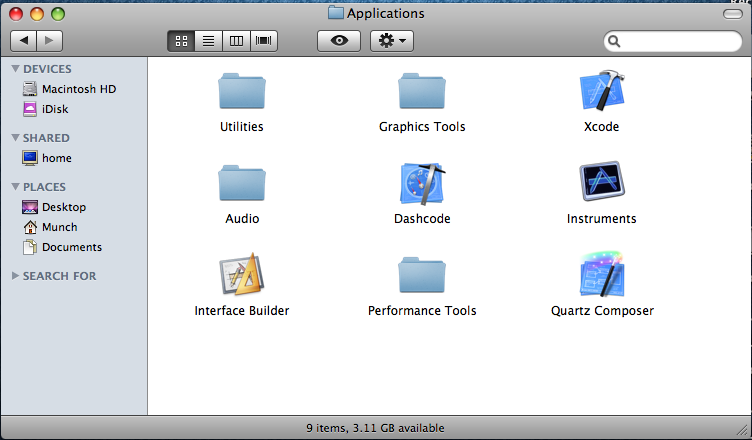Select the Instruments app icon
The image size is (752, 440).
(x=602, y=181)
